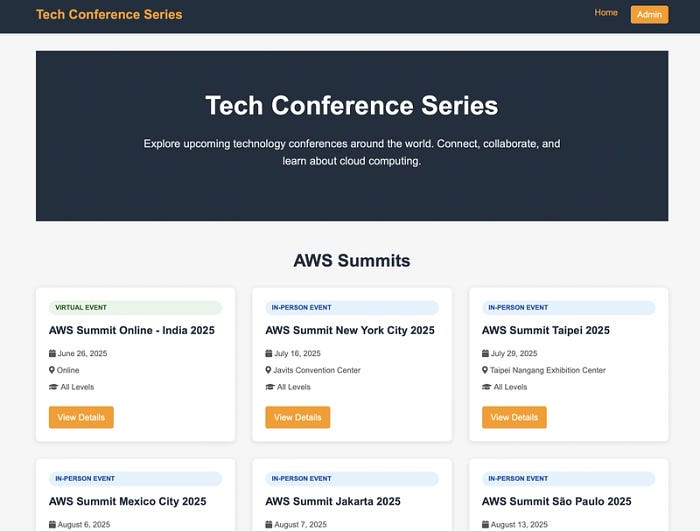700x531 pixels.
Task: Click graduation cap icon in India summit card
Action: (x=54, y=387)
